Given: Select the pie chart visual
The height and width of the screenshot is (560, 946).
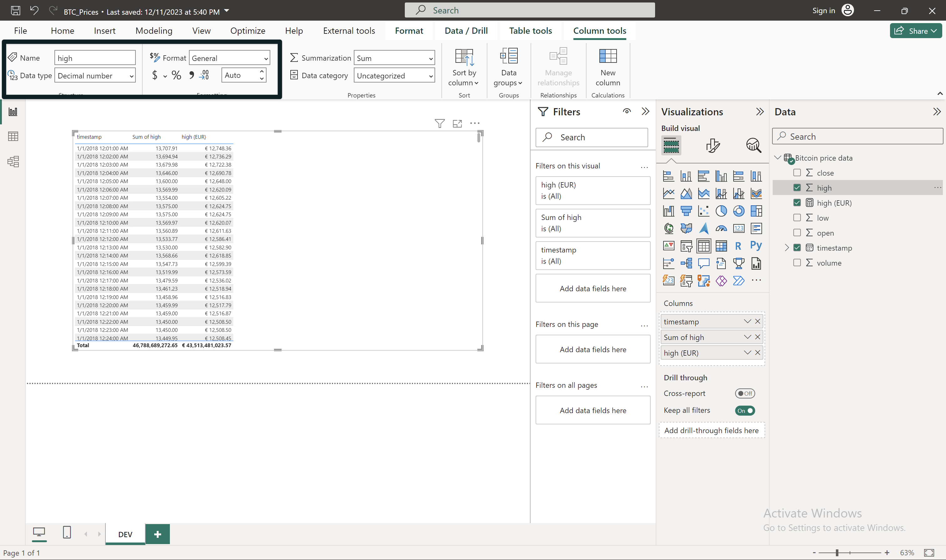Looking at the screenshot, I should click(x=721, y=211).
